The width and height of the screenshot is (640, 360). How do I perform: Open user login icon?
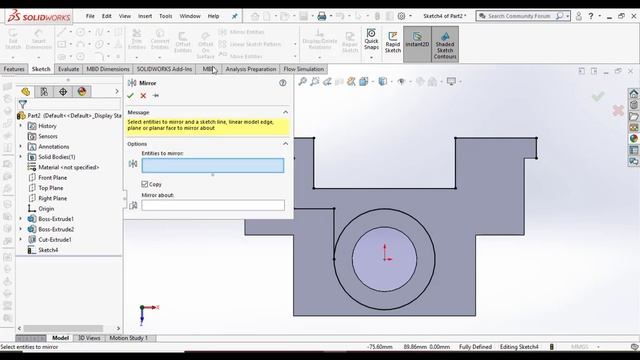click(578, 16)
